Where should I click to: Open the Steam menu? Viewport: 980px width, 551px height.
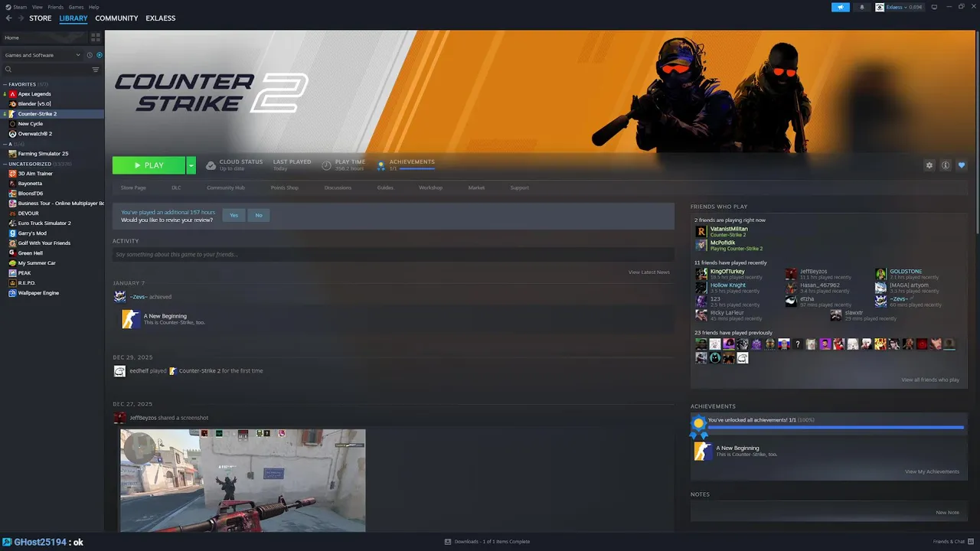point(18,7)
